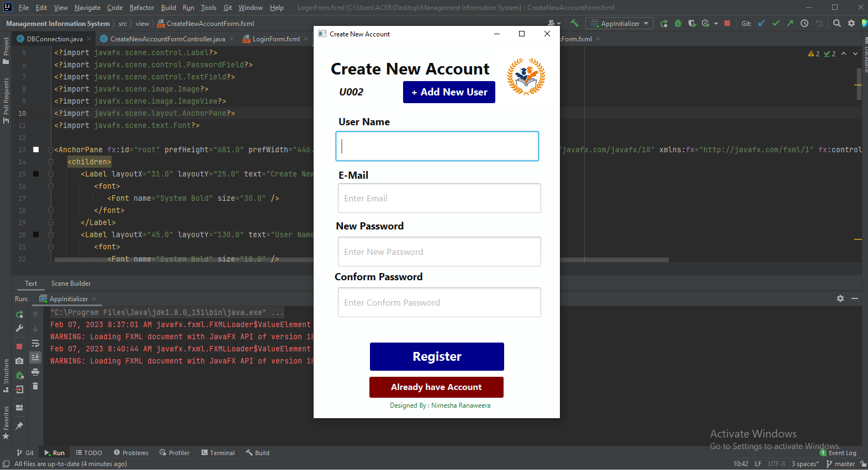868x470 pixels.
Task: Stop the running app from the main toolbar
Action: [x=727, y=23]
